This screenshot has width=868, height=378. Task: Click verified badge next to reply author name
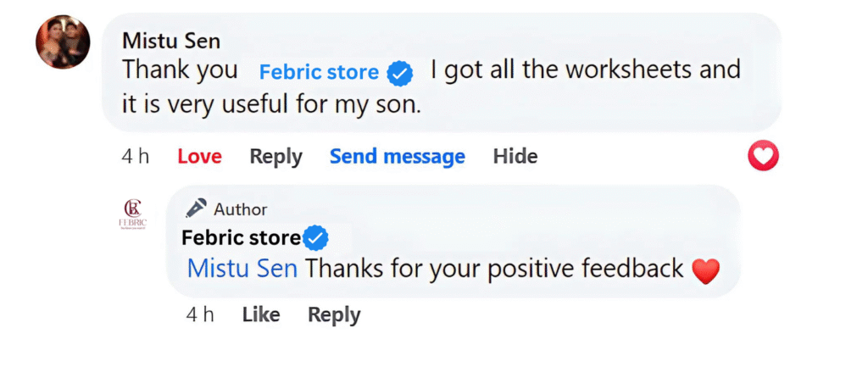316,238
